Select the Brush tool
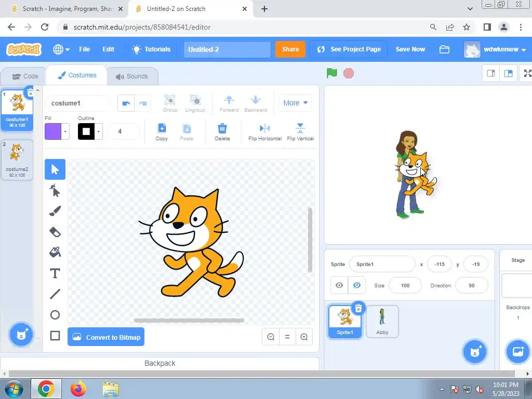 [55, 211]
